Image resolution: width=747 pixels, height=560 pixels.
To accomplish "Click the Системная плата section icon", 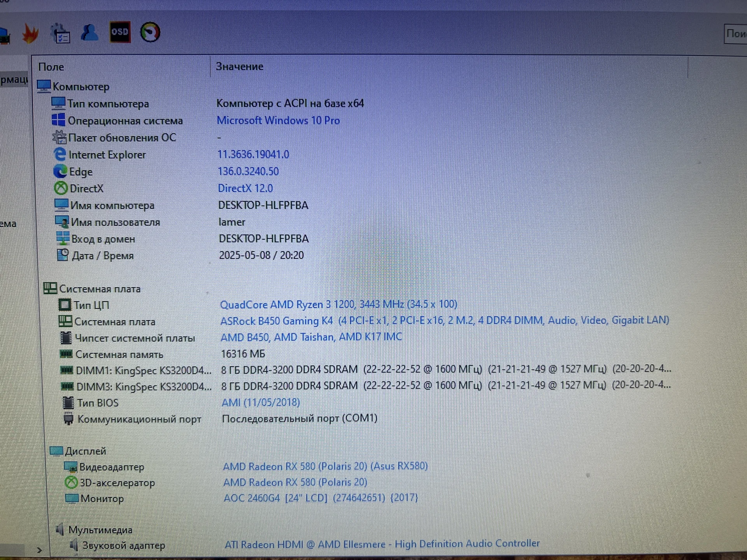I will coord(50,288).
